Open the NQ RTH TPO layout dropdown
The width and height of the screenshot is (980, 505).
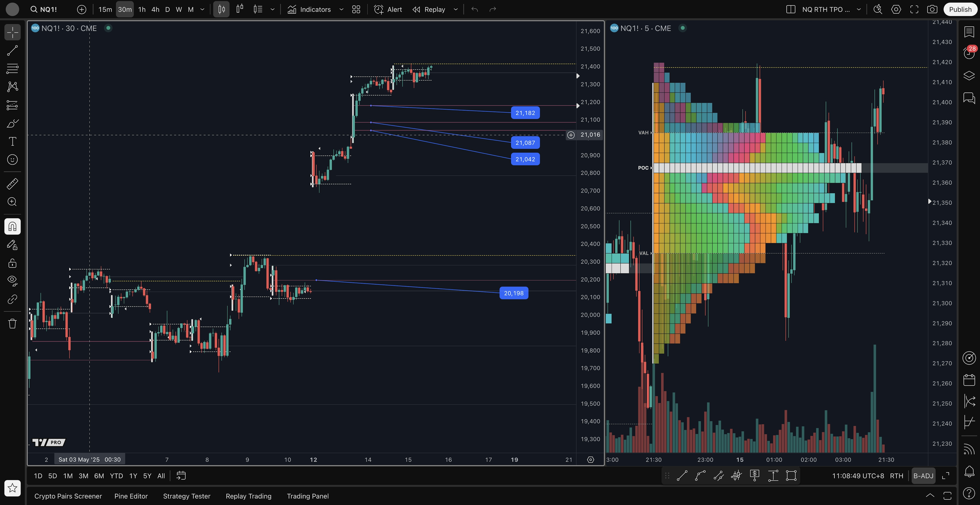(x=859, y=9)
